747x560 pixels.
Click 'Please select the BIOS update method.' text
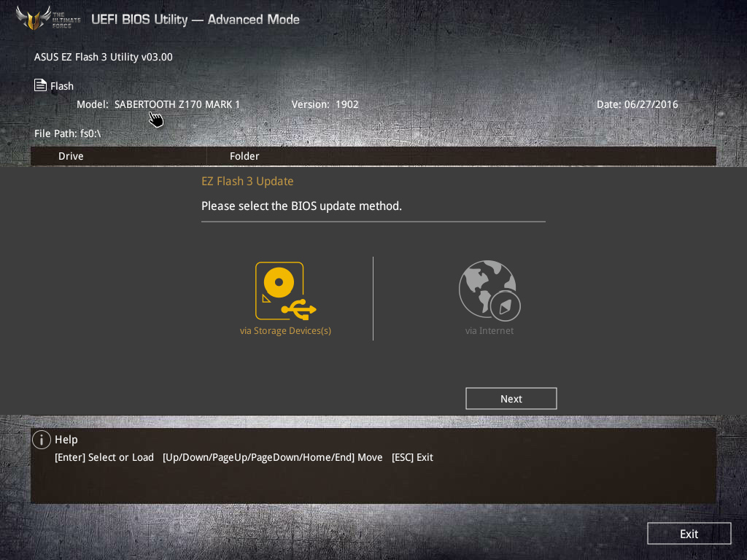click(x=301, y=206)
